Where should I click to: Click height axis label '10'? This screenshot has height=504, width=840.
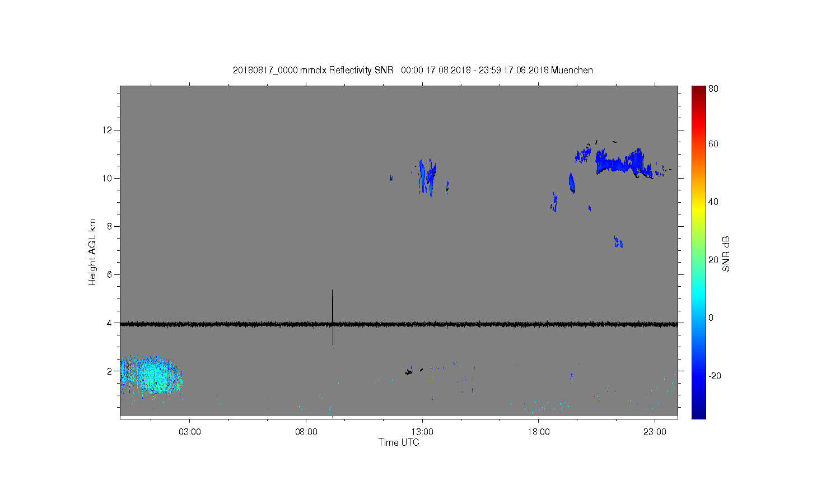pyautogui.click(x=108, y=178)
